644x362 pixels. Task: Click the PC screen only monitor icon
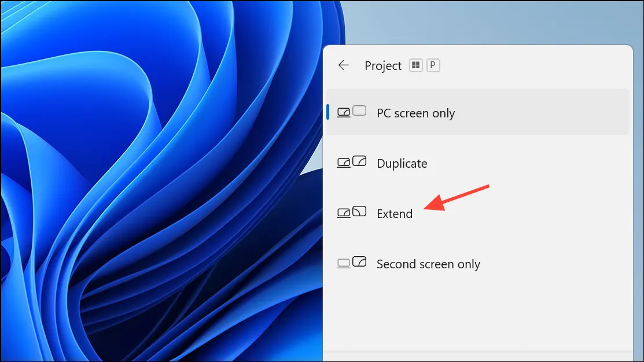(x=352, y=112)
